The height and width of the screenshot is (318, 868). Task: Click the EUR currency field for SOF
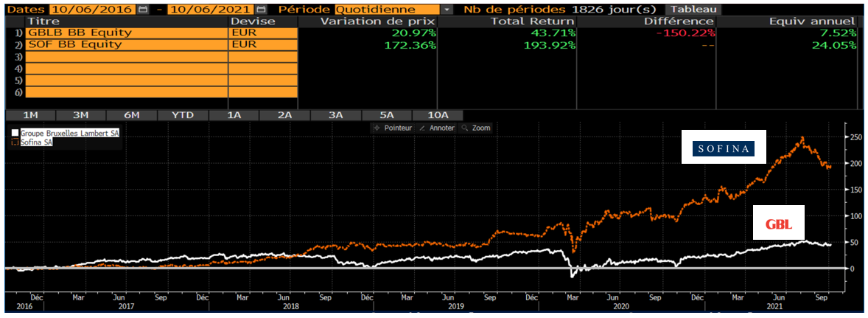click(x=263, y=45)
